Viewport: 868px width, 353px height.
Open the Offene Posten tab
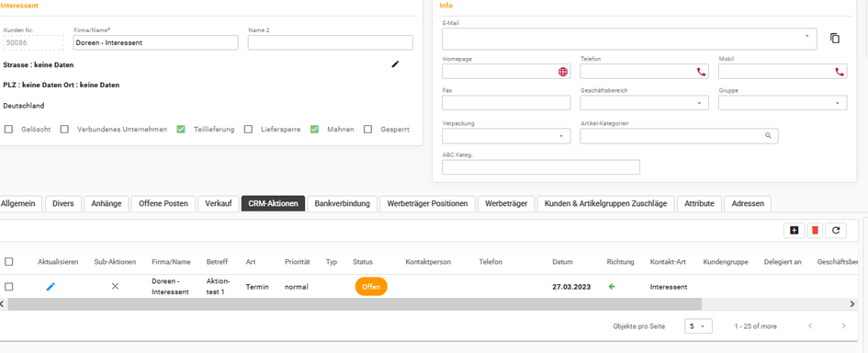[x=163, y=203]
